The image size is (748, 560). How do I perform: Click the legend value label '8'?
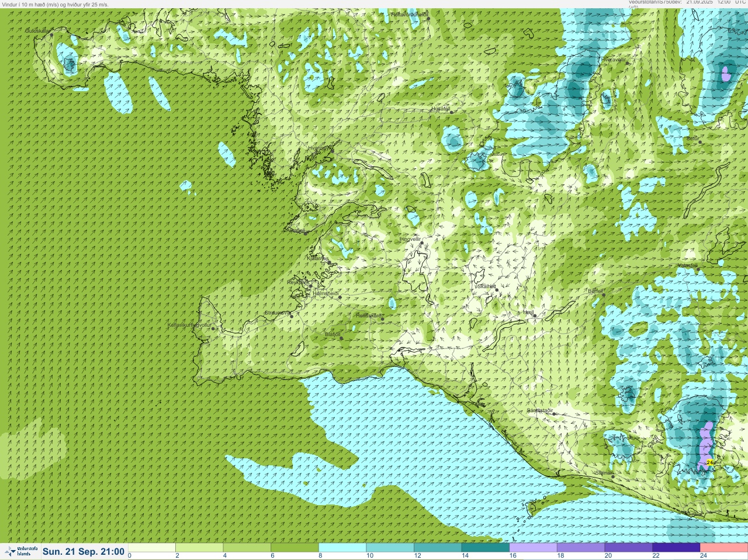(x=320, y=556)
